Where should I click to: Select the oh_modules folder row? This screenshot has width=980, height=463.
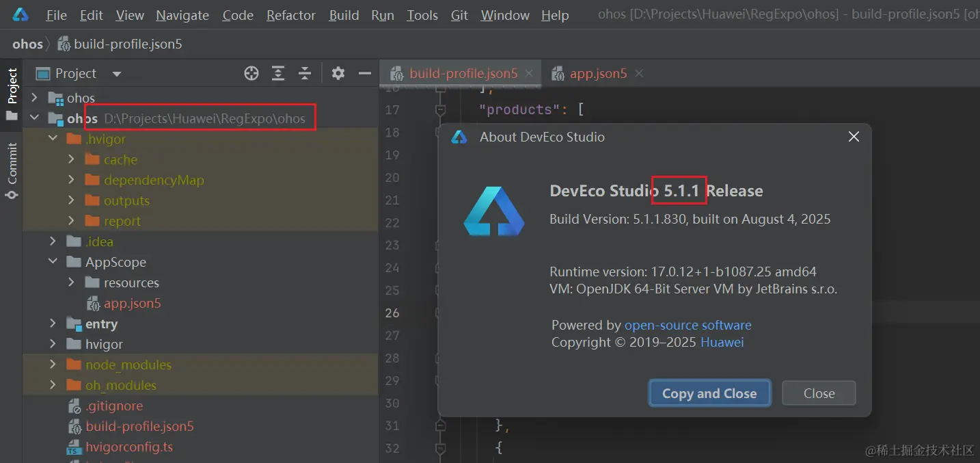(x=200, y=385)
